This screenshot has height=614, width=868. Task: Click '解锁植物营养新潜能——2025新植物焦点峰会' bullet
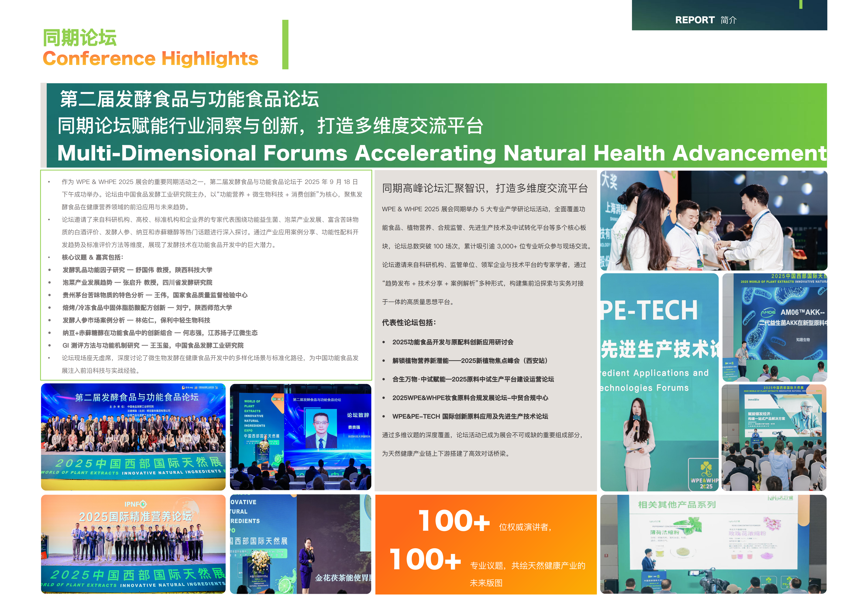point(470,361)
